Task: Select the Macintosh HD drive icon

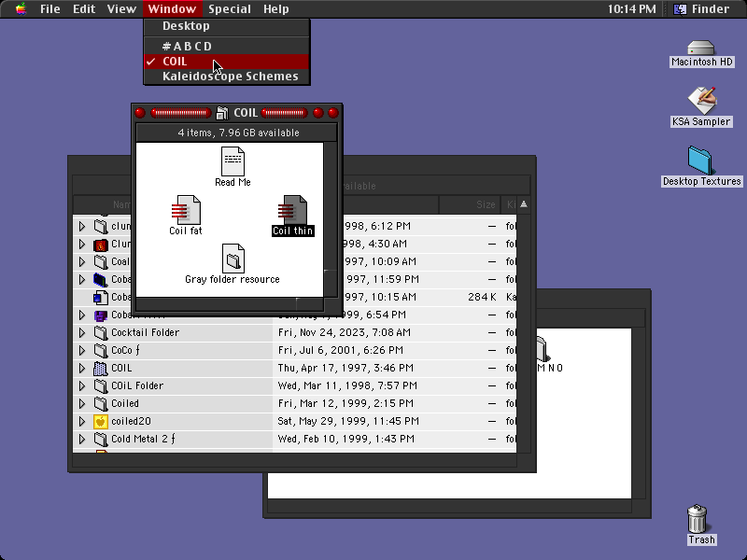Action: 701,49
